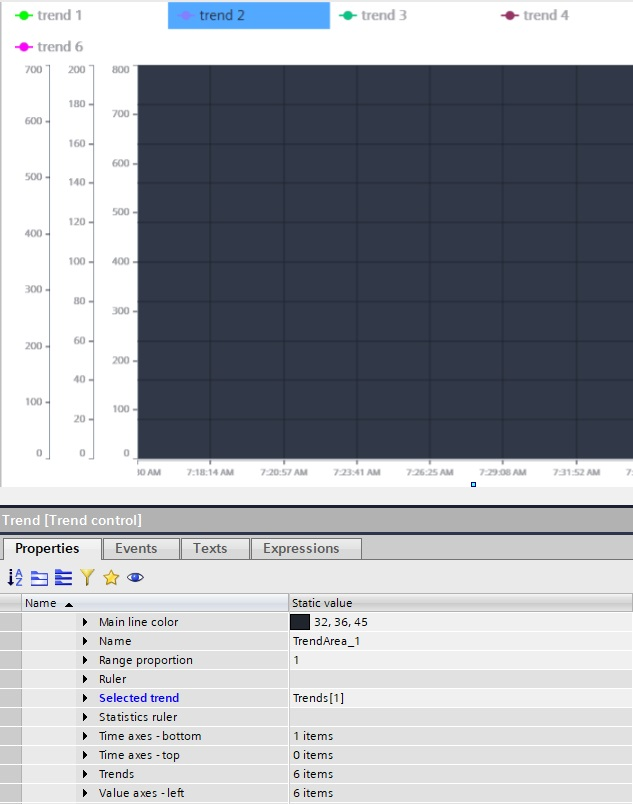This screenshot has width=633, height=804.
Task: Click the selection handle below the trend chart
Action: (x=473, y=484)
